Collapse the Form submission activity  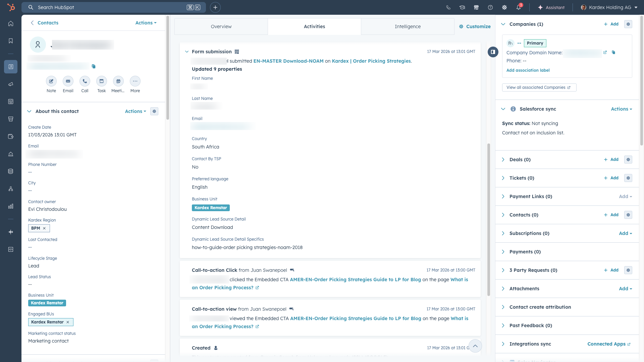[187, 52]
